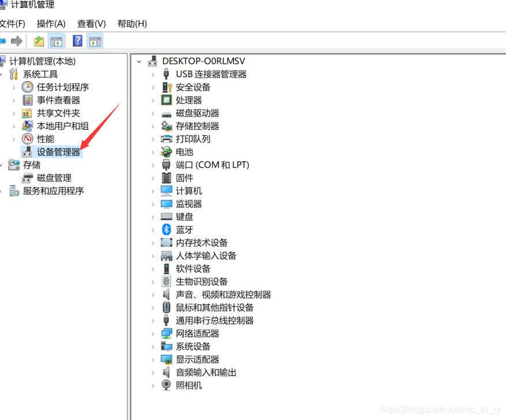Click the 磁盘管理 icon
Screen dimensions: 506x420
pyautogui.click(x=28, y=178)
